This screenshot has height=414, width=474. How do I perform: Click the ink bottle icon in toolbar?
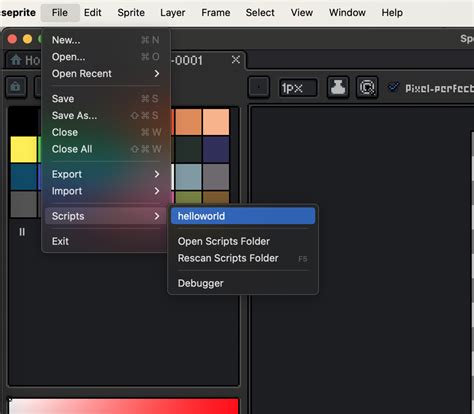(x=338, y=87)
